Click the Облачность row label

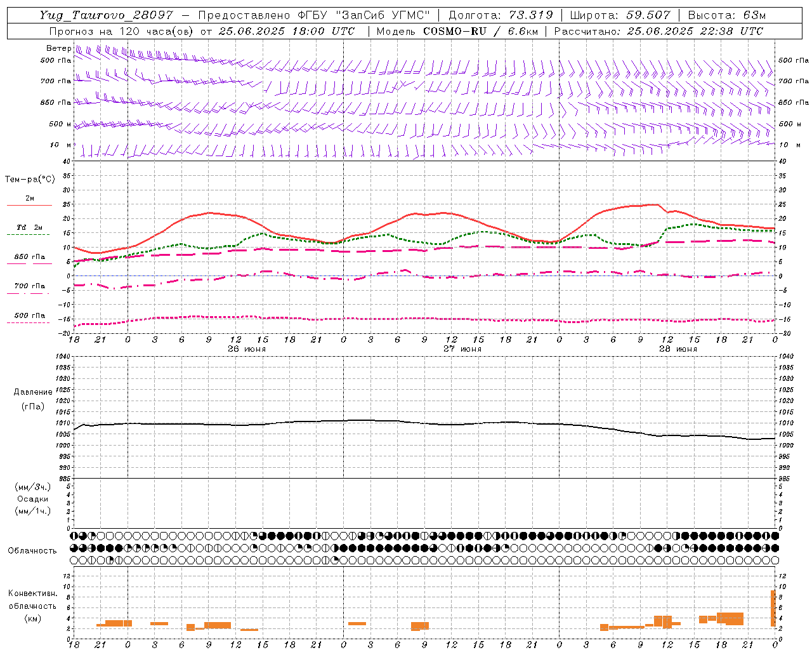[x=32, y=551]
